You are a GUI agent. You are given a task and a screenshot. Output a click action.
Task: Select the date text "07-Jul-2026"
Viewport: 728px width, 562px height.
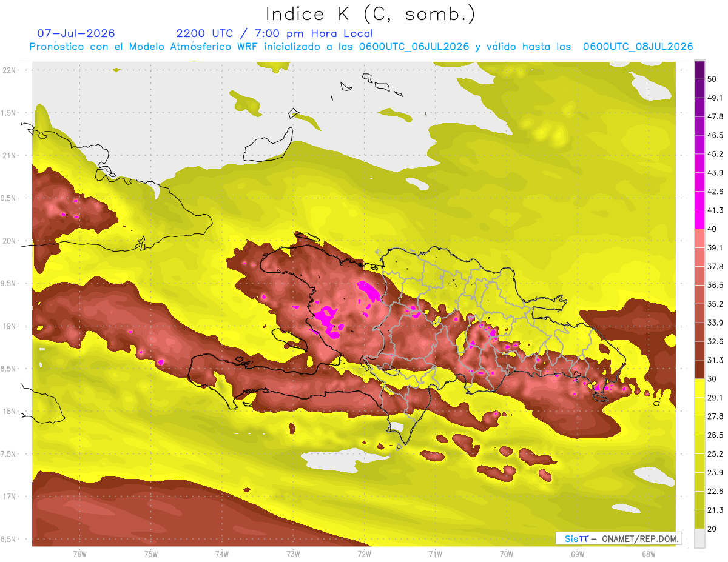click(76, 33)
